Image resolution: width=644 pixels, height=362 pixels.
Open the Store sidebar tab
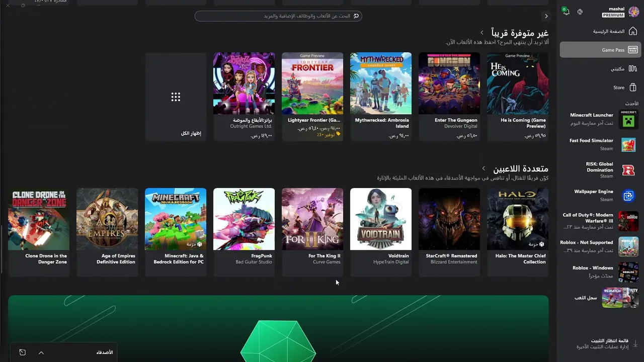[x=600, y=87]
